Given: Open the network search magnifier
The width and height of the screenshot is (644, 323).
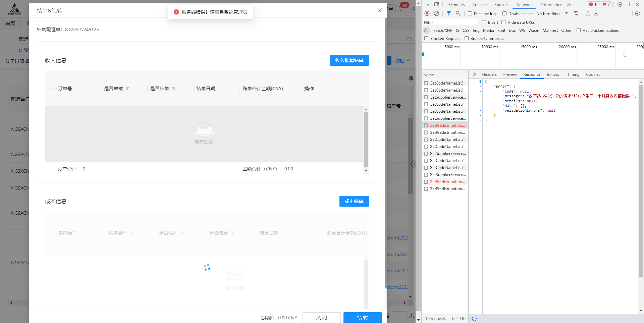Looking at the screenshot, I should (458, 13).
